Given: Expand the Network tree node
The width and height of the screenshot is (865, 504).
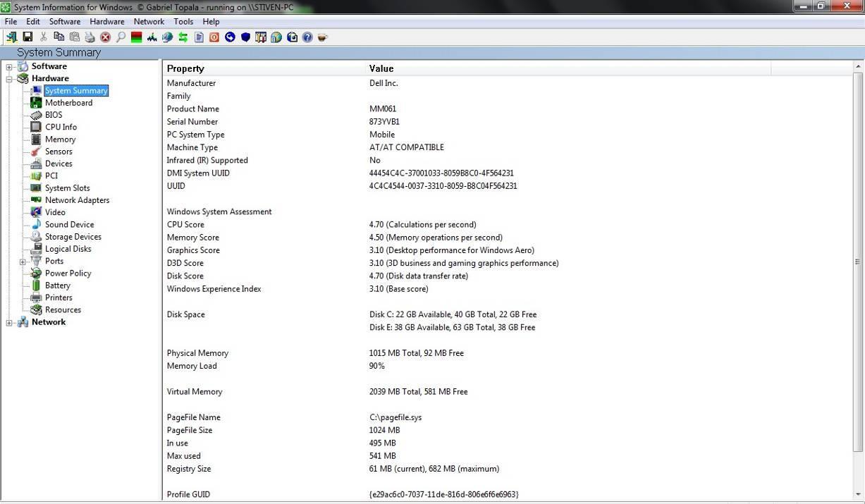Looking at the screenshot, I should click(x=9, y=322).
